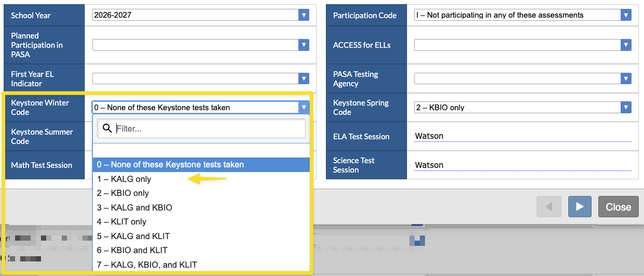Expand the Participation Code dropdown arrow

626,15
